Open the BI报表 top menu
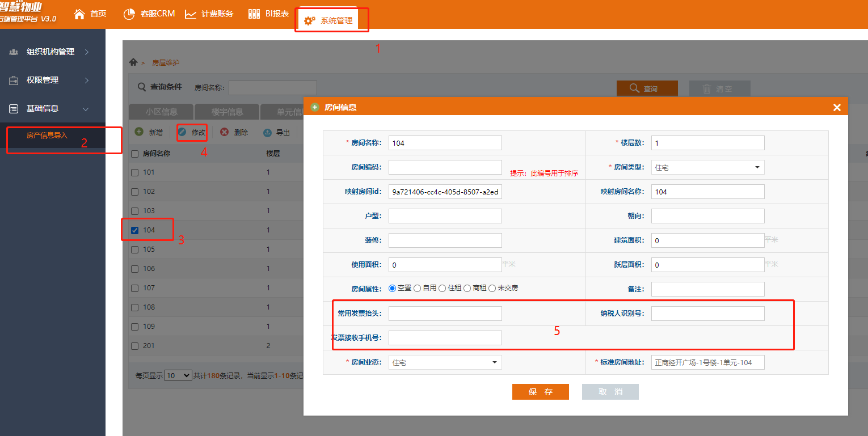Screen dimensions: 868x436 click(x=269, y=14)
